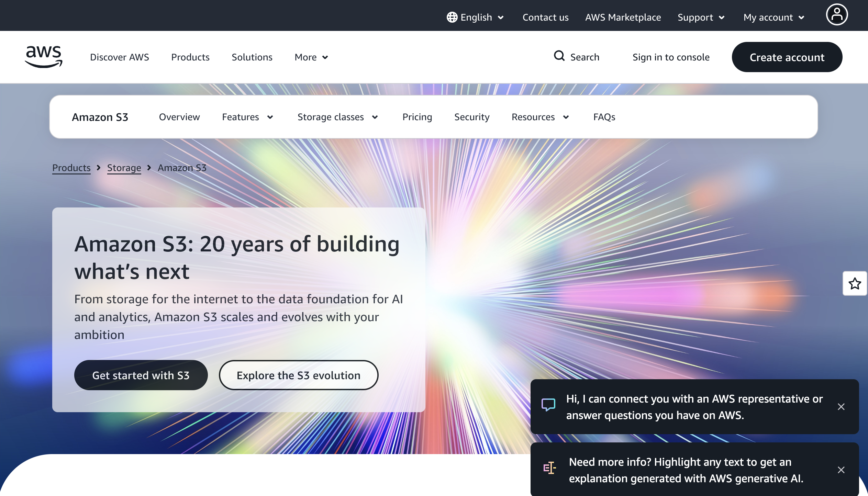The height and width of the screenshot is (496, 868).
Task: Click the AWS logo in the header
Action: click(x=44, y=57)
